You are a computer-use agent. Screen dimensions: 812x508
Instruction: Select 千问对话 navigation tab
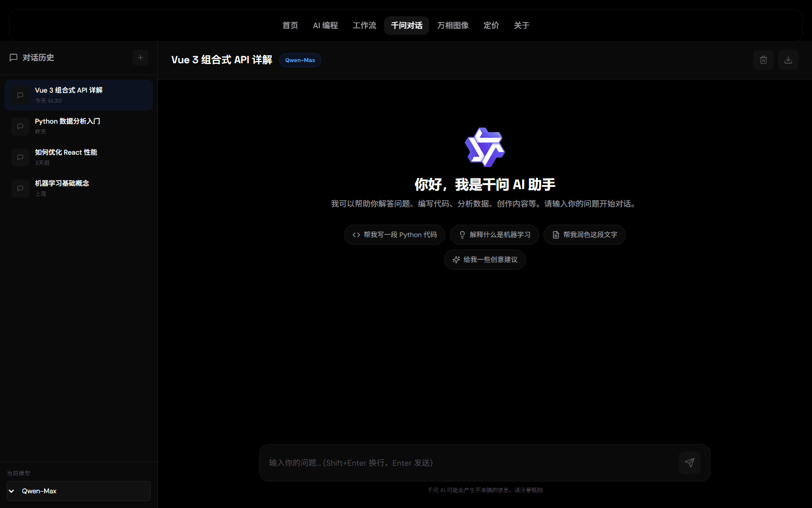click(407, 25)
